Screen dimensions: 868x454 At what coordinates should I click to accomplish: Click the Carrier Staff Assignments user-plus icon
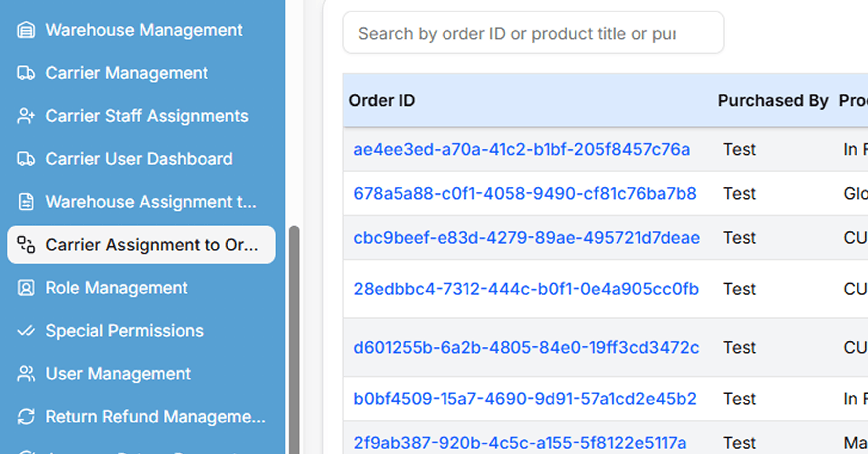[26, 116]
